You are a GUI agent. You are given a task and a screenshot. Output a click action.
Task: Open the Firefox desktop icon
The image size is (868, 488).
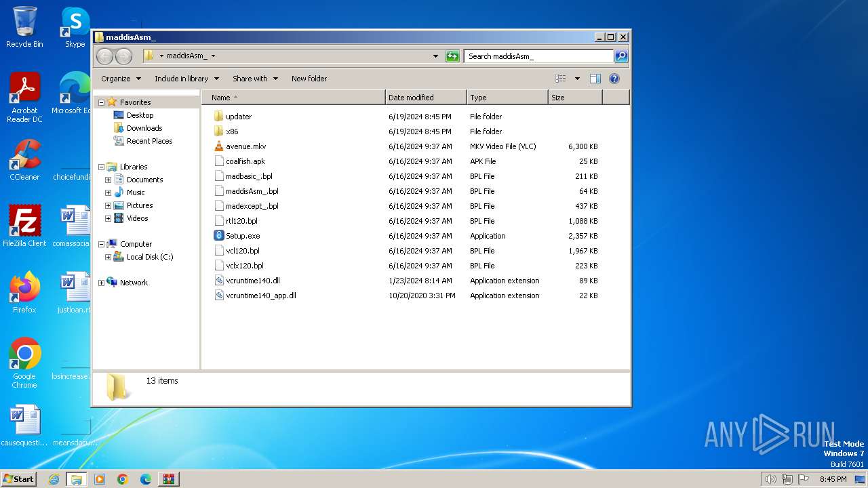[24, 293]
